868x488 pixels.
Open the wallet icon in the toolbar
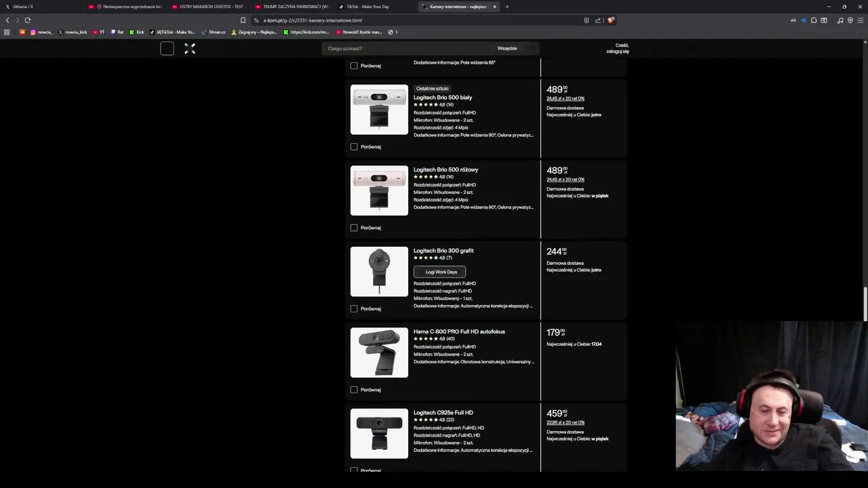point(824,20)
